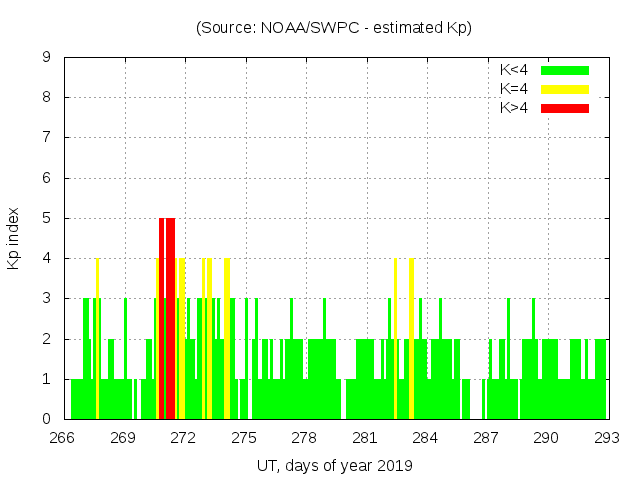Click the green K<4 legend swatch
Screen dimensions: 640x480
point(565,70)
